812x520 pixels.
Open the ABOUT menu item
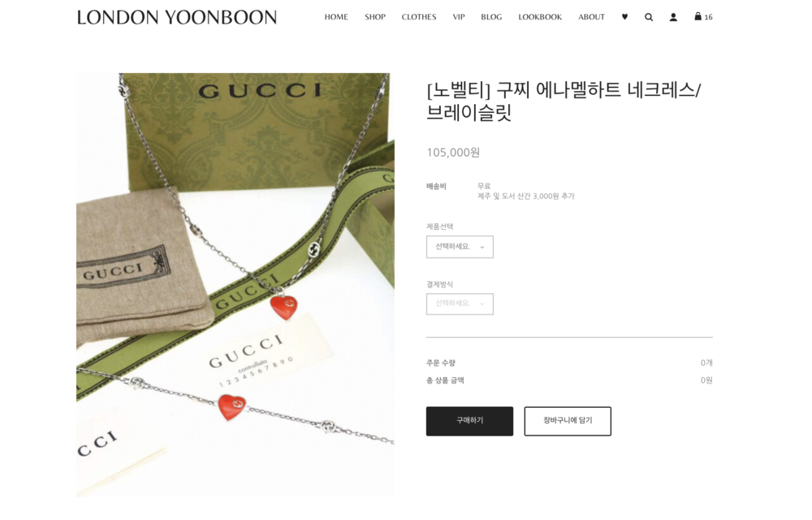pyautogui.click(x=591, y=17)
